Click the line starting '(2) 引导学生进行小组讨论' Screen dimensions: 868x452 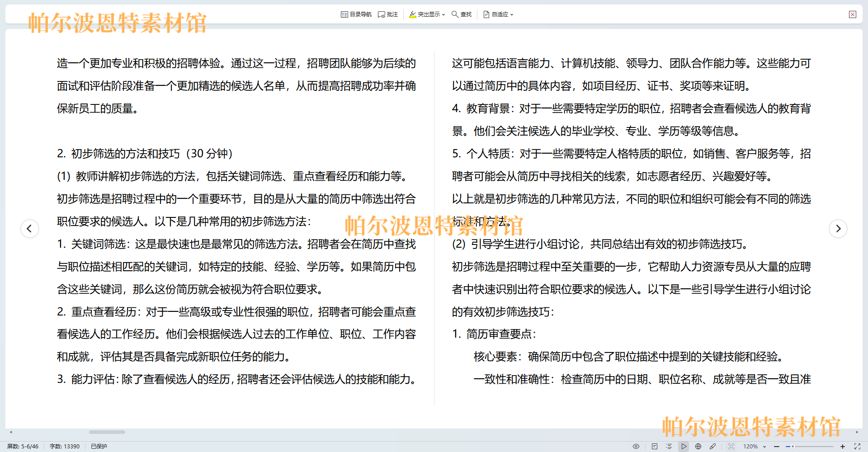tap(601, 244)
